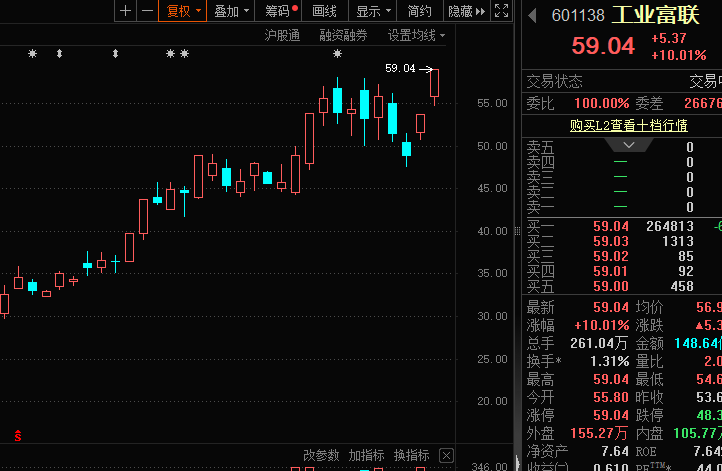Zoom in chart with plus icon
722x471 pixels.
[x=125, y=11]
